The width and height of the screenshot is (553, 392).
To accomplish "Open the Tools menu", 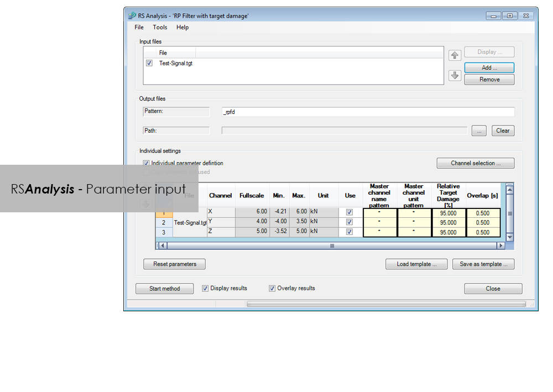I will [x=160, y=27].
